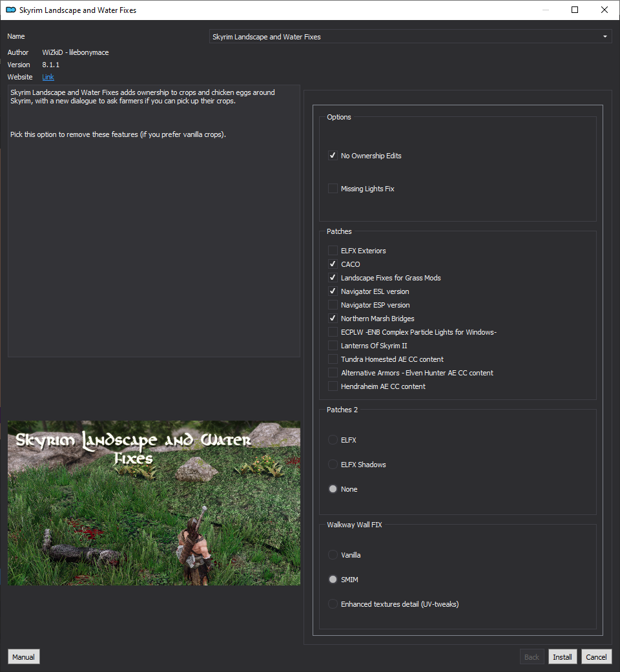Click the Walkway Wall FIX group title
This screenshot has height=672, width=620.
pos(355,525)
